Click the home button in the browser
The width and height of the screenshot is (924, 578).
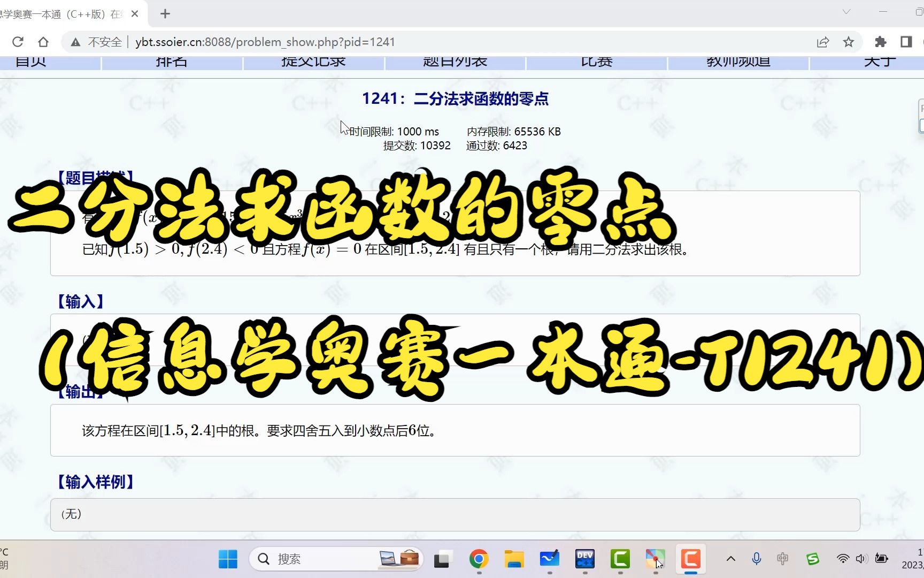(x=43, y=42)
